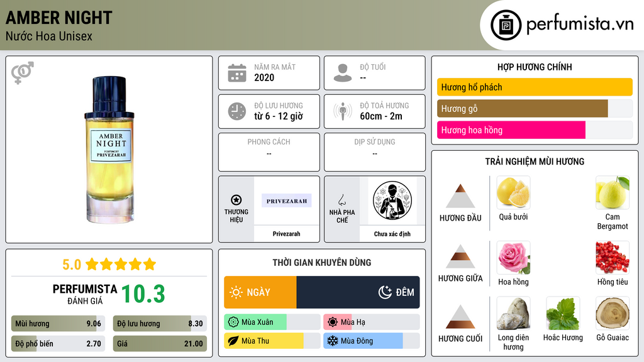Click the Hợp hương chính heading
644x362 pixels.
535,67
